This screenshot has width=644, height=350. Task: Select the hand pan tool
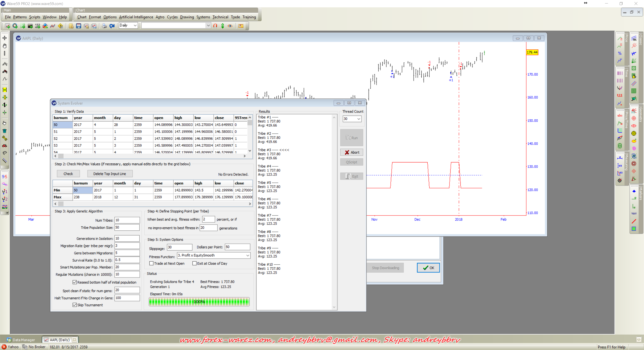[x=5, y=46]
